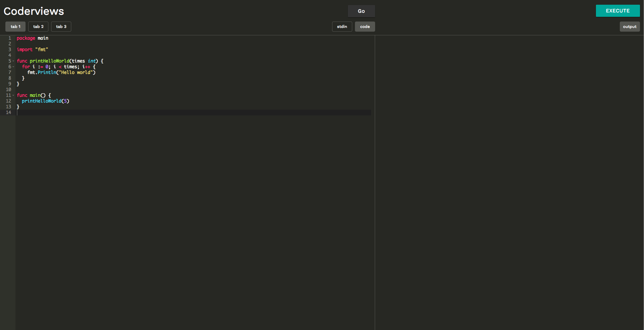Switch to the stdin view
The width and height of the screenshot is (644, 330).
coord(342,26)
